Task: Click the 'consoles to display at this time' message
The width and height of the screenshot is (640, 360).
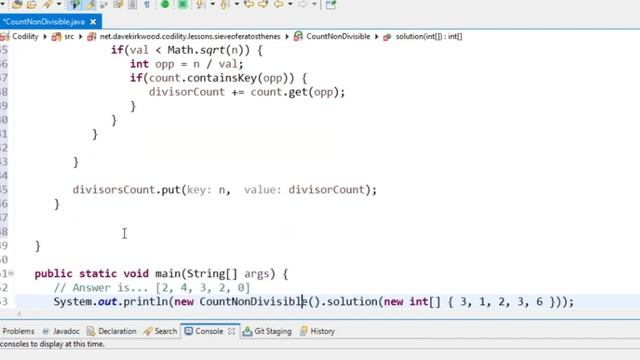Action: pos(52,344)
